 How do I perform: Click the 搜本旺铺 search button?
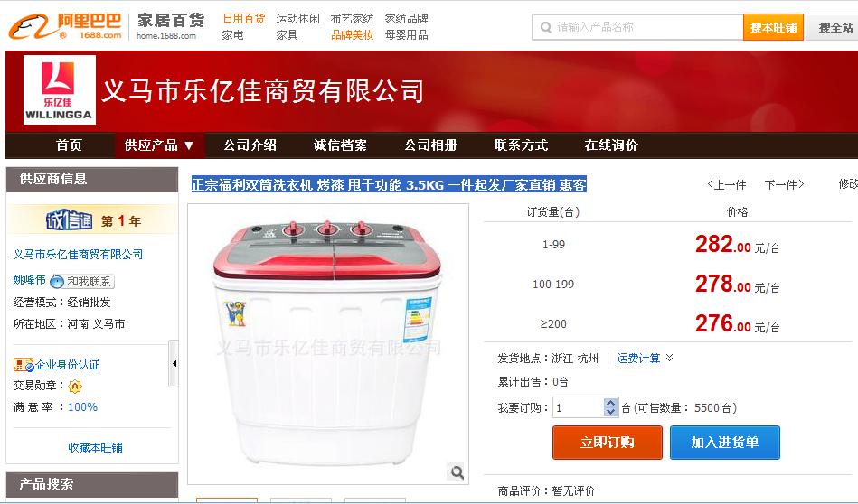773,27
